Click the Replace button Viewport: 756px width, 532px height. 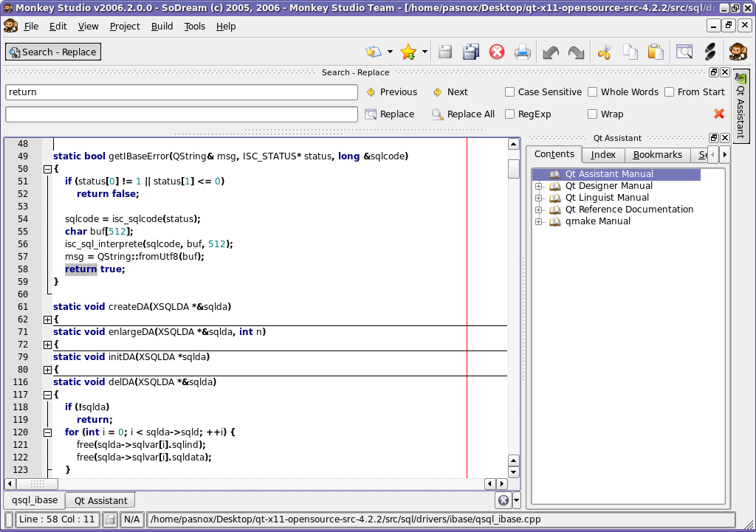(x=390, y=114)
